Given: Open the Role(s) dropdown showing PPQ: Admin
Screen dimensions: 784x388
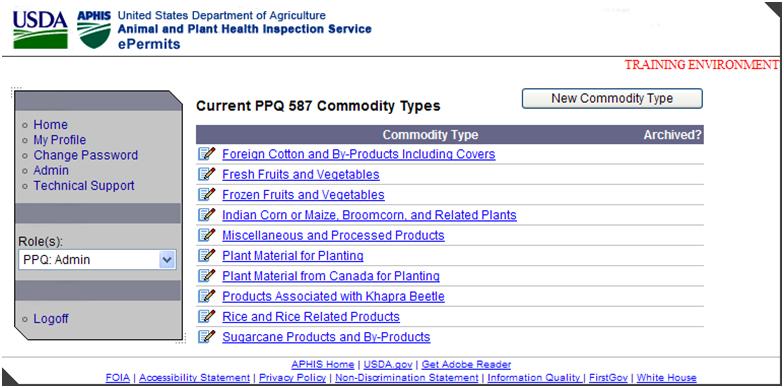Looking at the screenshot, I should [x=98, y=260].
